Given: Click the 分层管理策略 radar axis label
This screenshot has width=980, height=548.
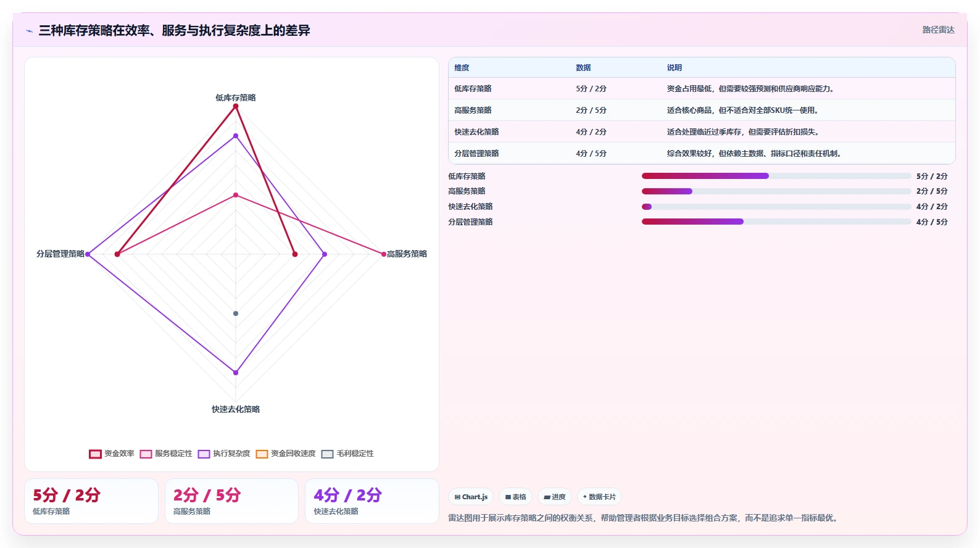Looking at the screenshot, I should click(60, 254).
